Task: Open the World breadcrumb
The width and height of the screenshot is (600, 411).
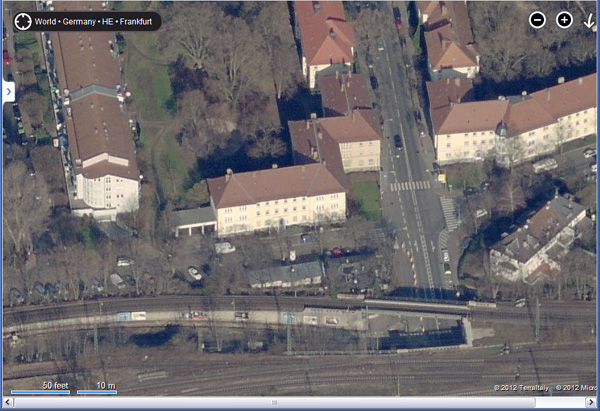Action: tap(45, 21)
